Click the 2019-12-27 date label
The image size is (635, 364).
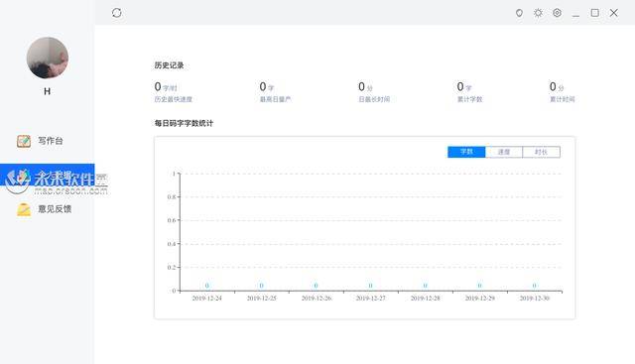pos(370,298)
